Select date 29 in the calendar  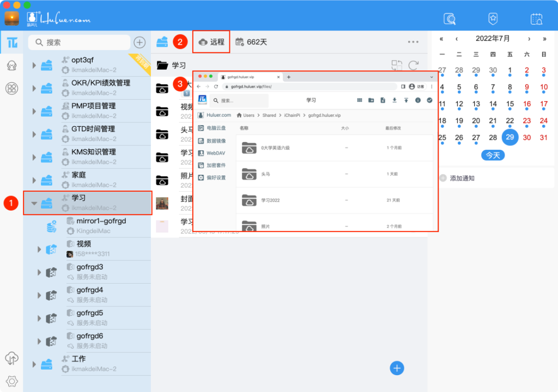click(x=510, y=137)
